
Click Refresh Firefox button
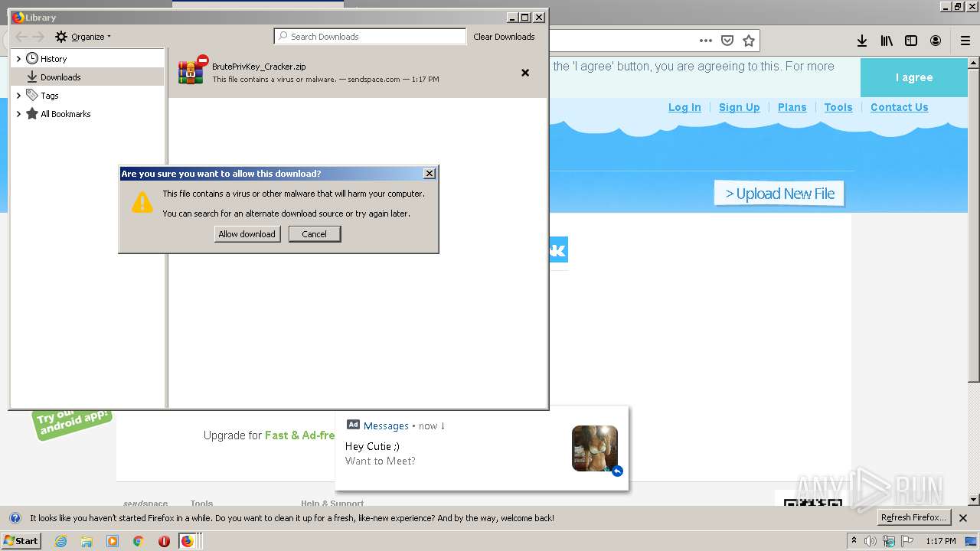click(914, 518)
